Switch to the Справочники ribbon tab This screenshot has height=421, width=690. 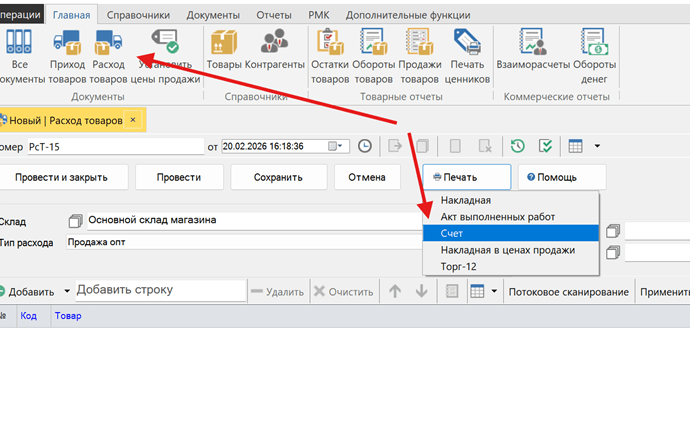pyautogui.click(x=137, y=15)
